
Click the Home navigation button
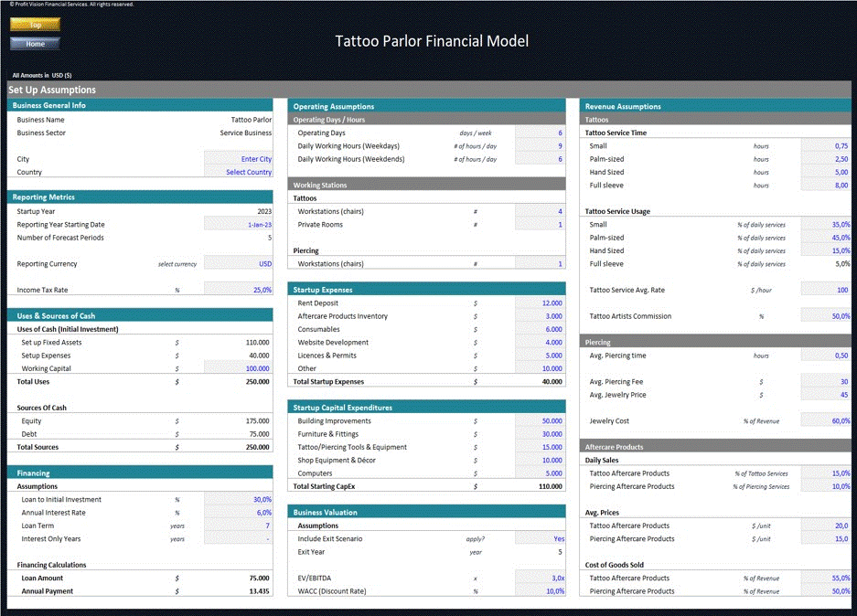[34, 43]
